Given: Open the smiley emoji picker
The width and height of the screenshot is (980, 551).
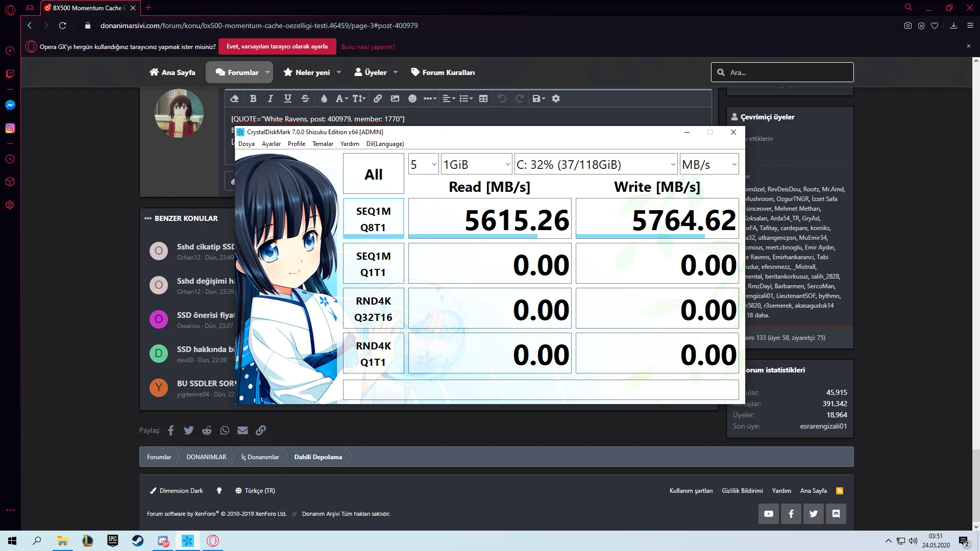Looking at the screenshot, I should (x=412, y=98).
